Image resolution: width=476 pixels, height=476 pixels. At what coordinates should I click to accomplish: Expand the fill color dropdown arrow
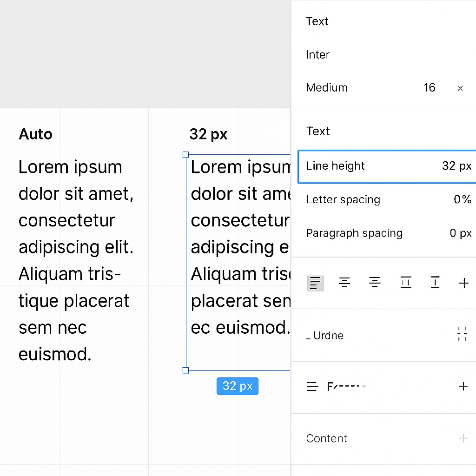click(364, 386)
